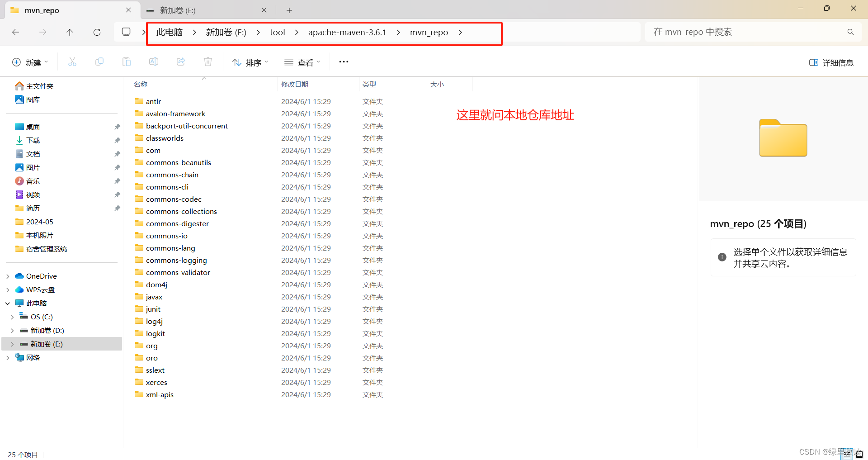Unpin 桌面 from quick access
This screenshot has width=868, height=460.
point(117,127)
